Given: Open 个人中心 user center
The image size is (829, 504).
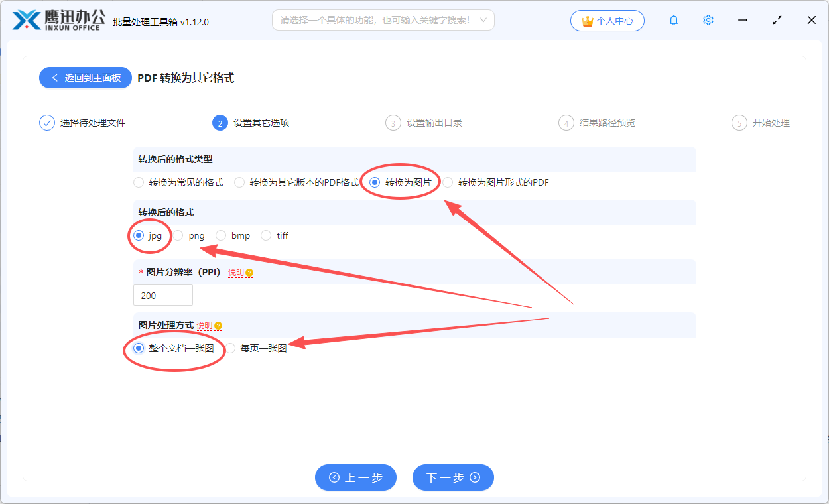Looking at the screenshot, I should coord(607,21).
